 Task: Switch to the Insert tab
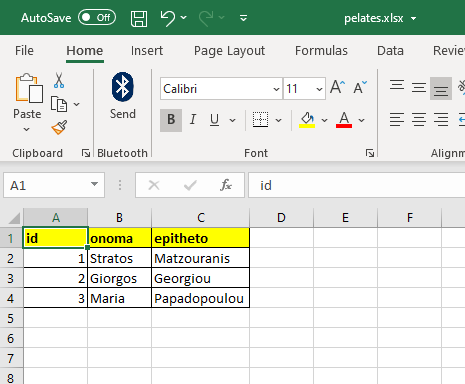coord(147,51)
